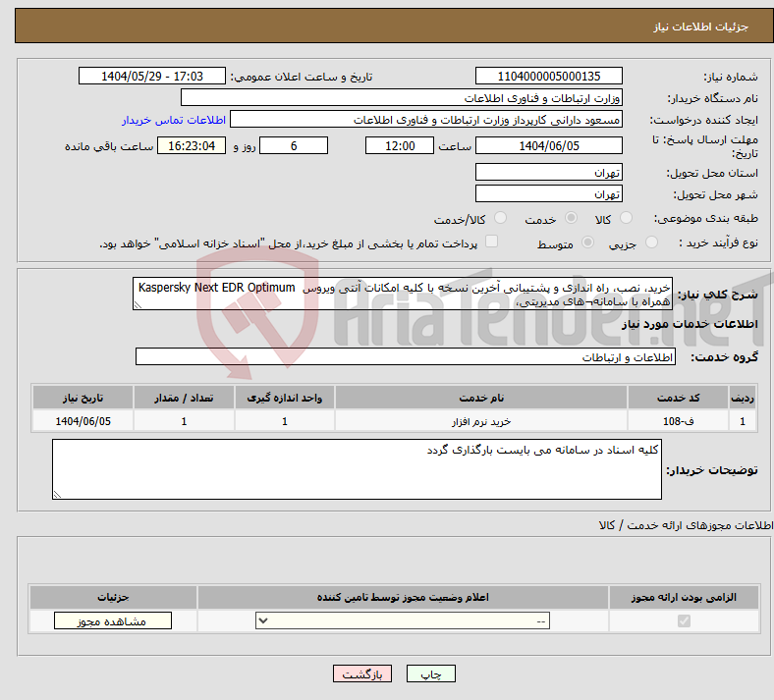
Task: Select the کالا radio button
Action: point(626,218)
